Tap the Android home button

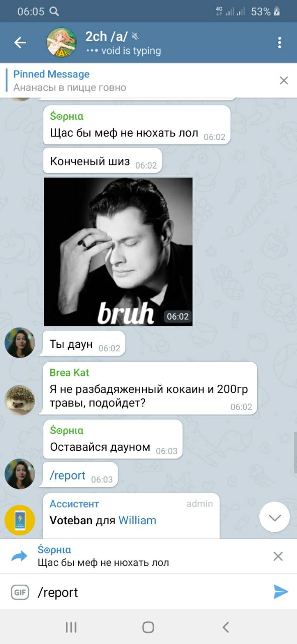(148, 627)
